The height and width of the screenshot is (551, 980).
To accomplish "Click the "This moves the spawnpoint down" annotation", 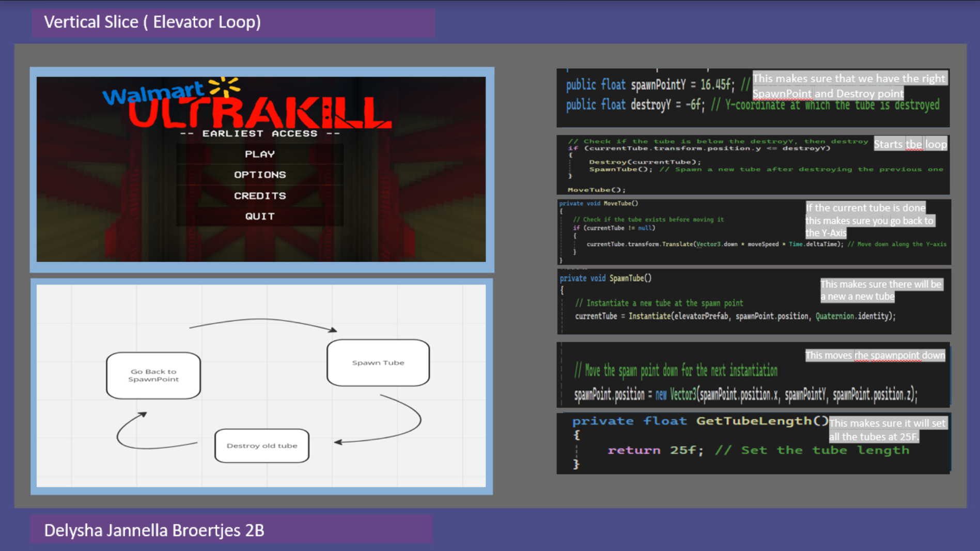I will [x=875, y=355].
